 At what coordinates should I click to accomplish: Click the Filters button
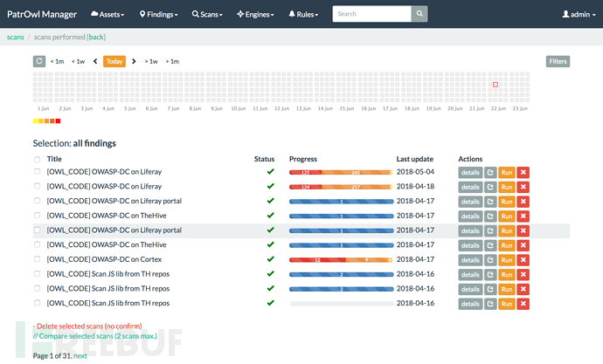(x=558, y=61)
